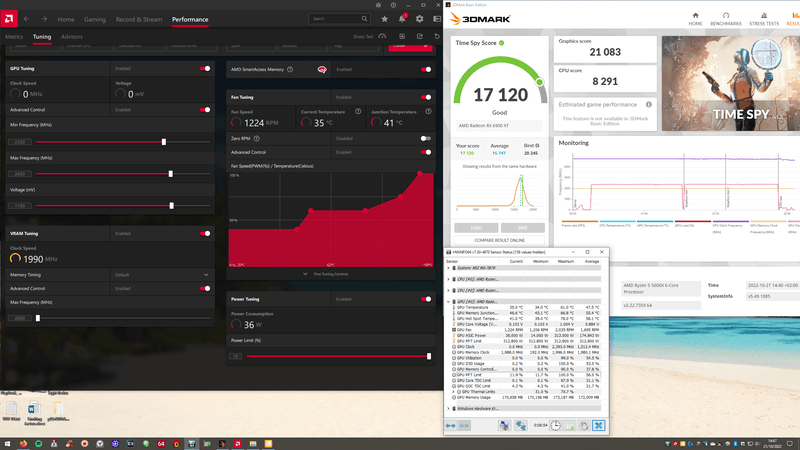Expand Fine Tuning Controls chevron
The height and width of the screenshot is (450, 800).
point(305,274)
